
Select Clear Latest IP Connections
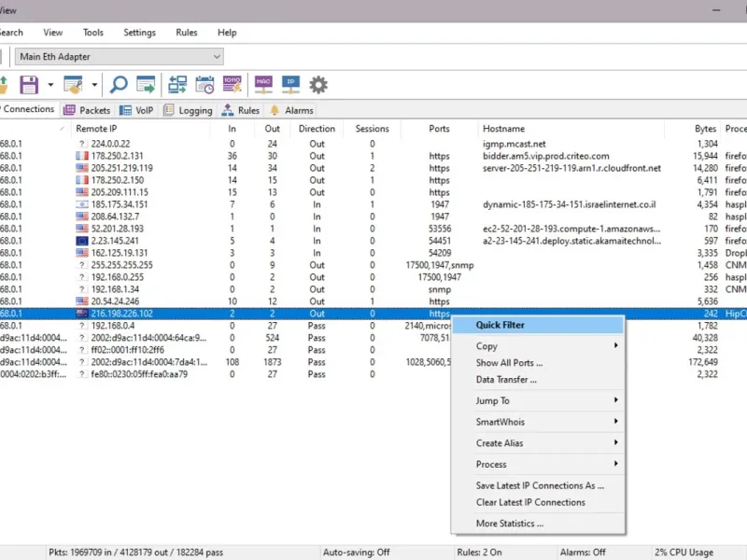click(530, 502)
